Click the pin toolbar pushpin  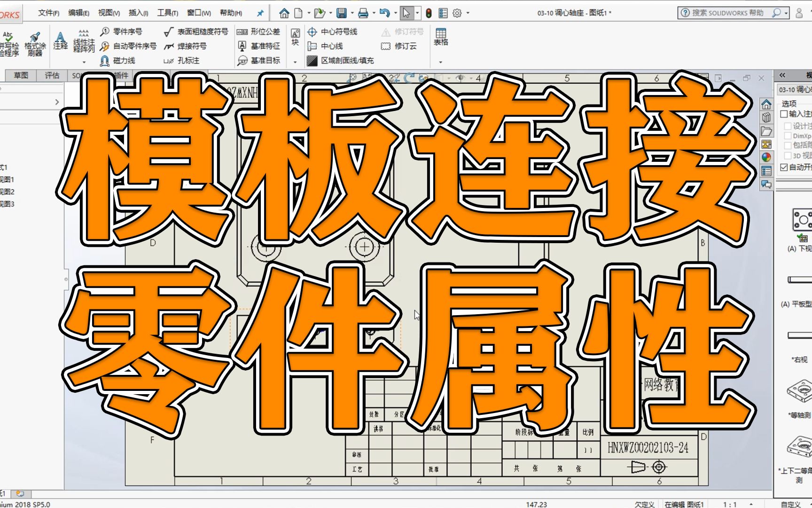tap(260, 13)
